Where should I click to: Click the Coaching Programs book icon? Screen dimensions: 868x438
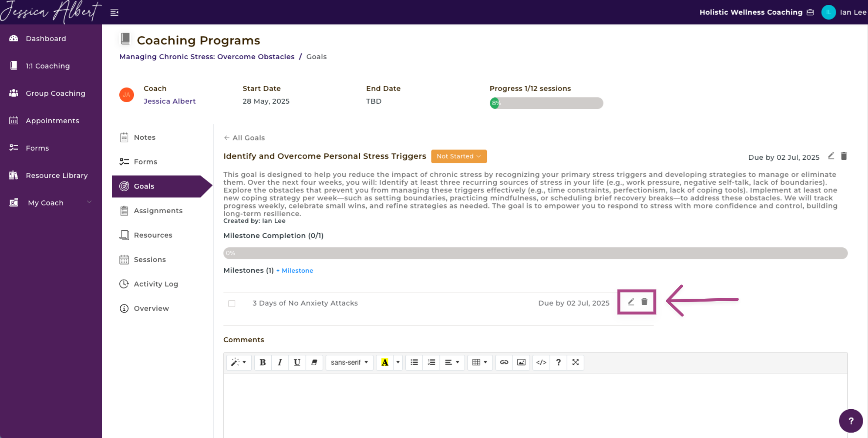(x=125, y=39)
